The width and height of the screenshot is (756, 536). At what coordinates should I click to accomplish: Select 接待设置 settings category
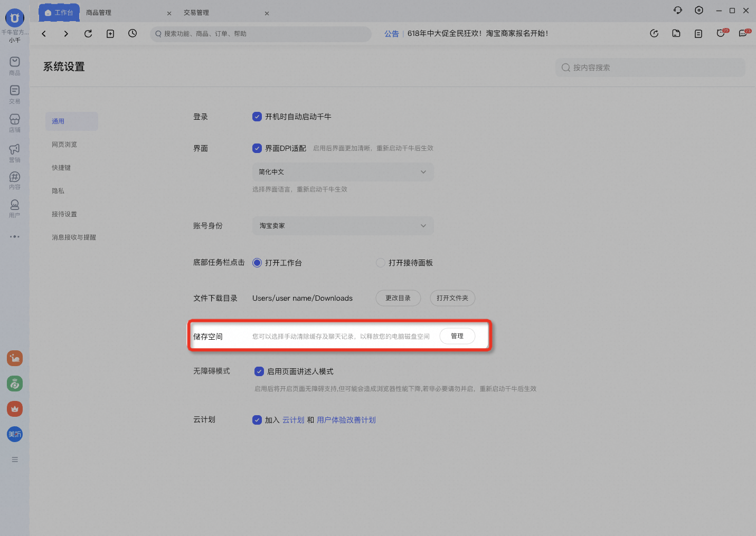coord(64,214)
